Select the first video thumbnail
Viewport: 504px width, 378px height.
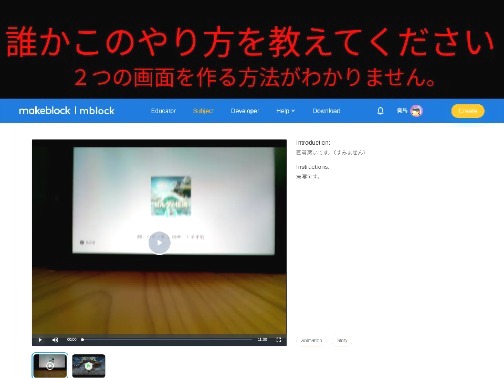(x=50, y=366)
